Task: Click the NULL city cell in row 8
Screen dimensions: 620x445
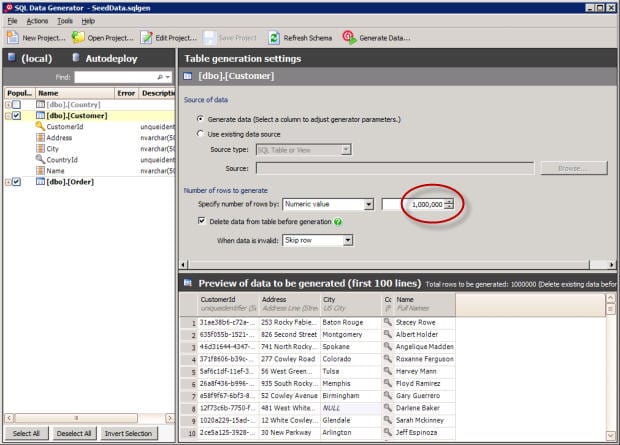Action: pyautogui.click(x=350, y=408)
